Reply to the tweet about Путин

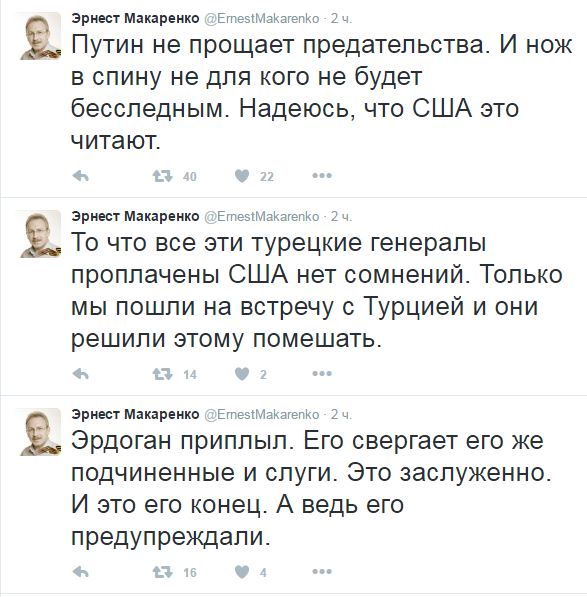(x=80, y=176)
